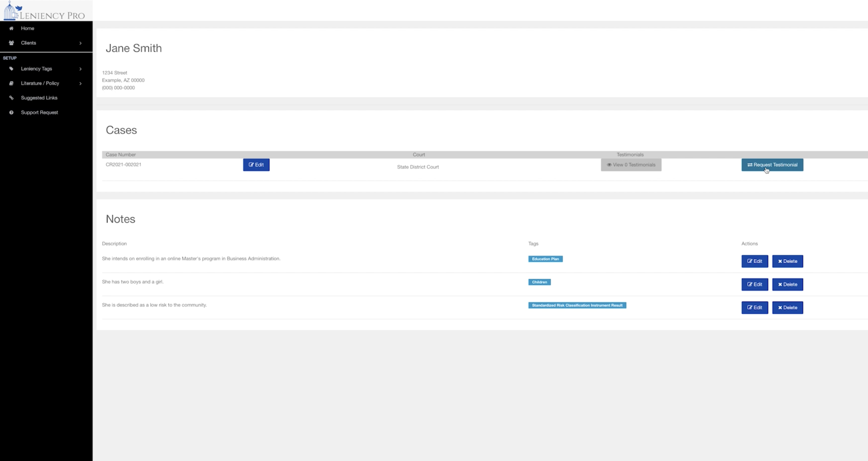Click Example, AZ 00000 address line
Viewport: 868px width, 461px height.
coord(123,80)
